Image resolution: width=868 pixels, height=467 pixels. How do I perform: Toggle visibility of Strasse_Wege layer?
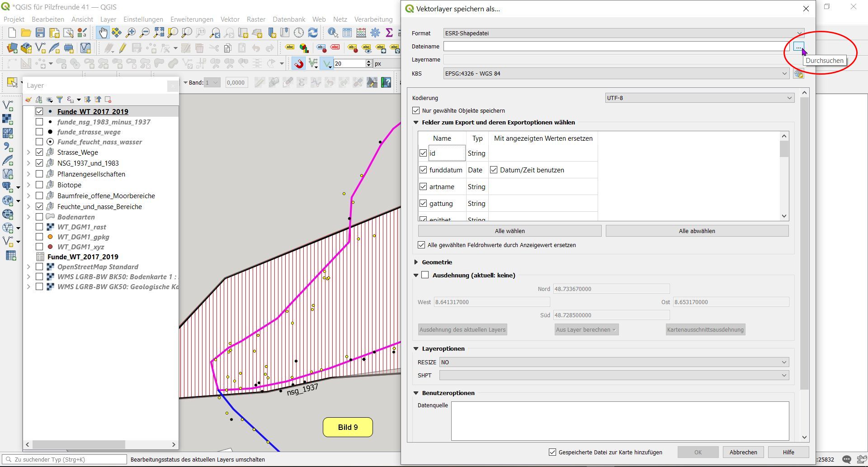tap(39, 152)
